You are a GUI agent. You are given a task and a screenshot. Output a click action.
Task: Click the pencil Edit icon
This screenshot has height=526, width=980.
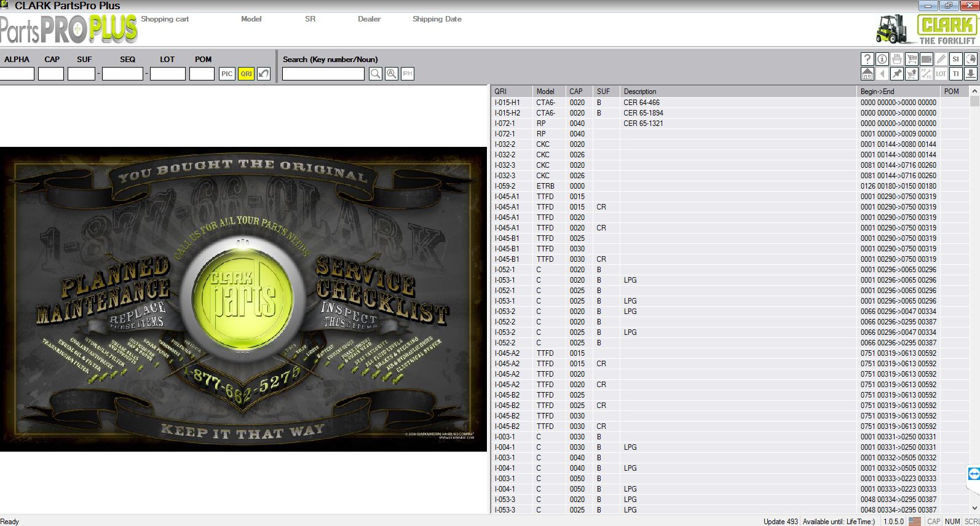941,59
